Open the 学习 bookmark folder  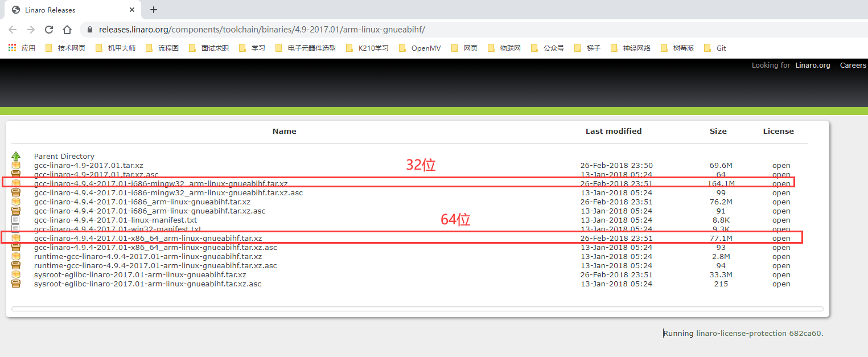tap(252, 48)
